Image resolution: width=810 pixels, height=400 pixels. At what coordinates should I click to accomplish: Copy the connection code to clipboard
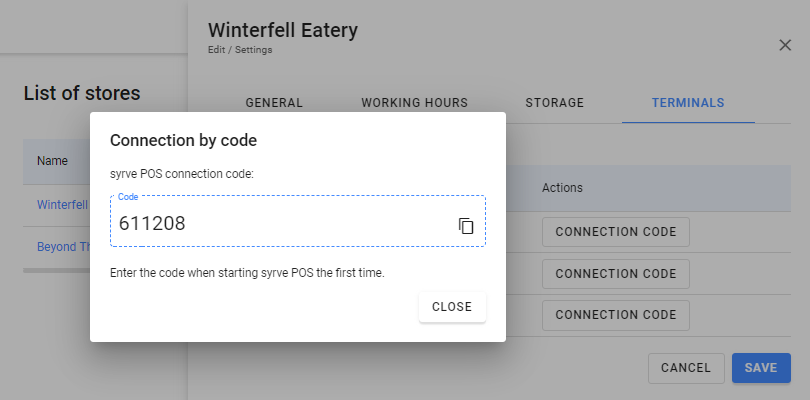tap(466, 225)
